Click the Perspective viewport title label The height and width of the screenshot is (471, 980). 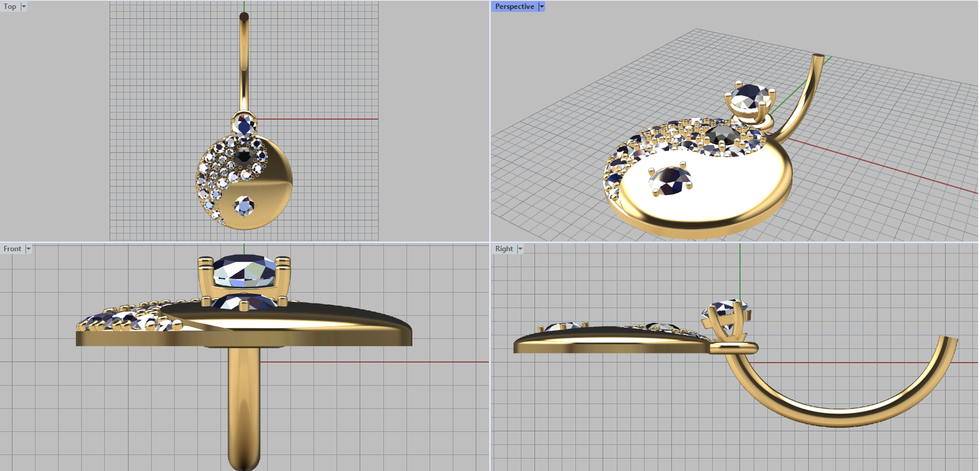point(514,7)
